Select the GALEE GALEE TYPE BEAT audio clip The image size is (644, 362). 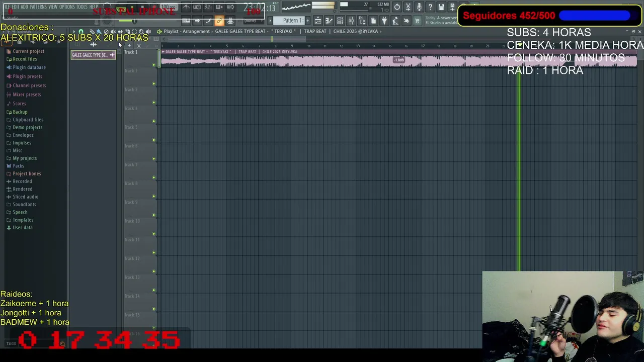[398, 59]
